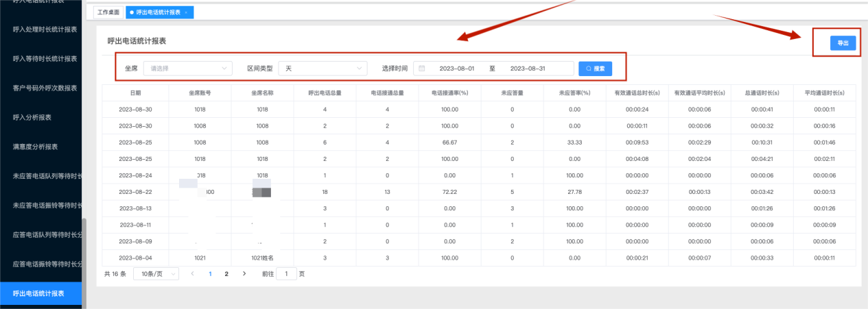Click the 00:01:46 average duration cell
The height and width of the screenshot is (309, 868).
824,143
